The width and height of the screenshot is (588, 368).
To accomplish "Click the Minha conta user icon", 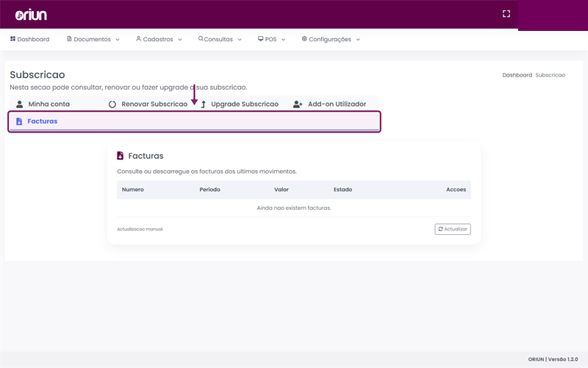I will tap(20, 104).
